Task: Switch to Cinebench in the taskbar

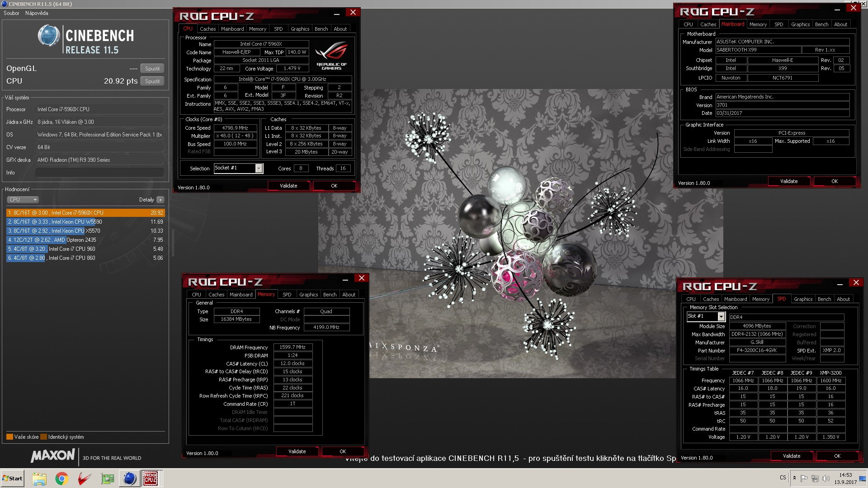Action: [129, 479]
